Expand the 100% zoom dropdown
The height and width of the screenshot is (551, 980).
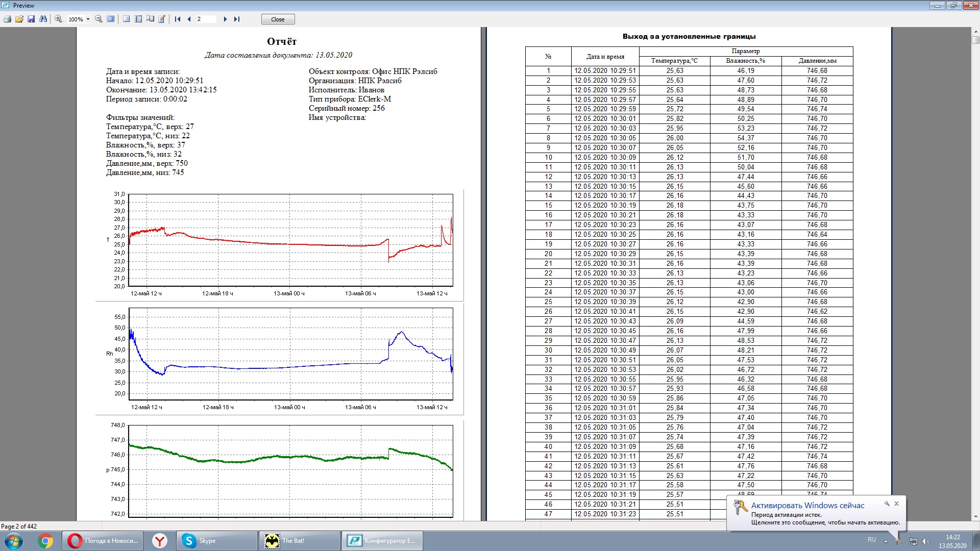(x=88, y=19)
